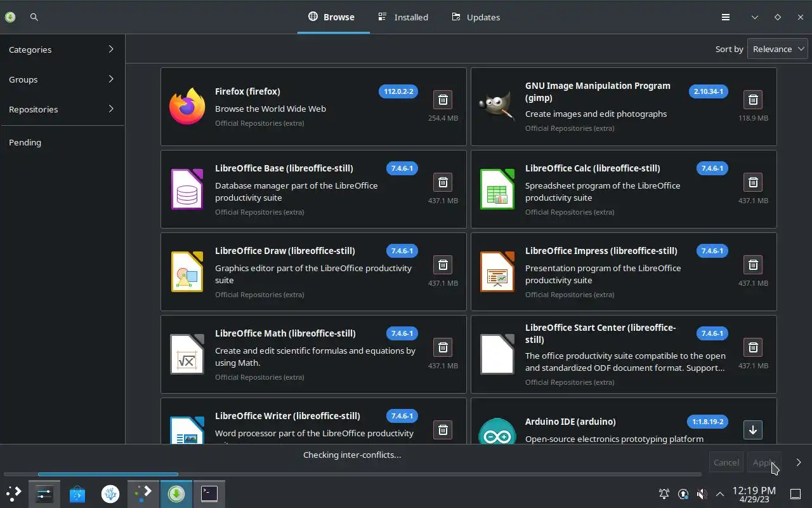Switch to the Browse tab
The image size is (812, 508).
[333, 17]
